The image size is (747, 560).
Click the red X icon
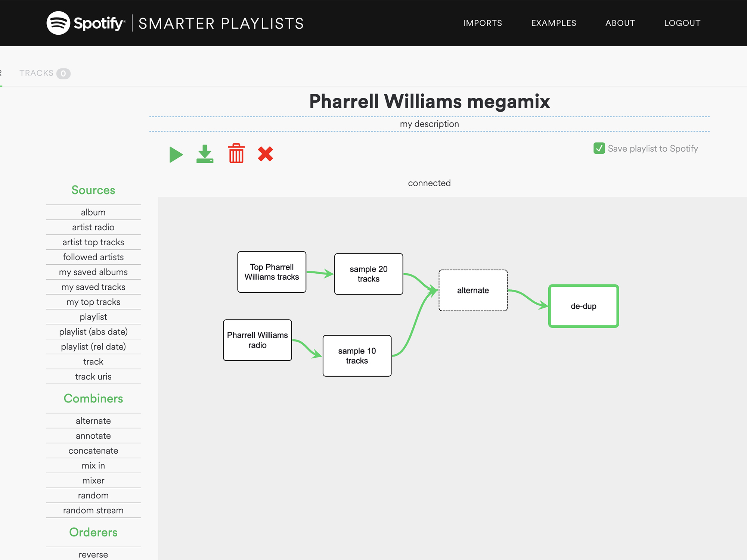266,154
